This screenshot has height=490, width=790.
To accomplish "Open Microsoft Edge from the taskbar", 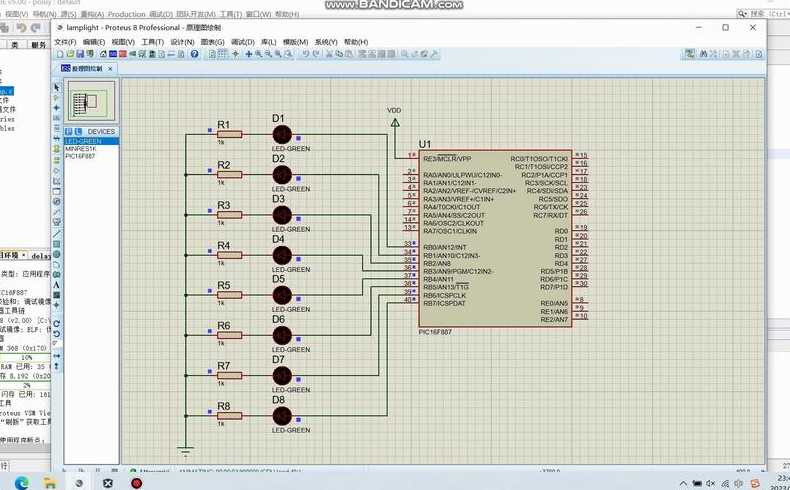I will [22, 483].
